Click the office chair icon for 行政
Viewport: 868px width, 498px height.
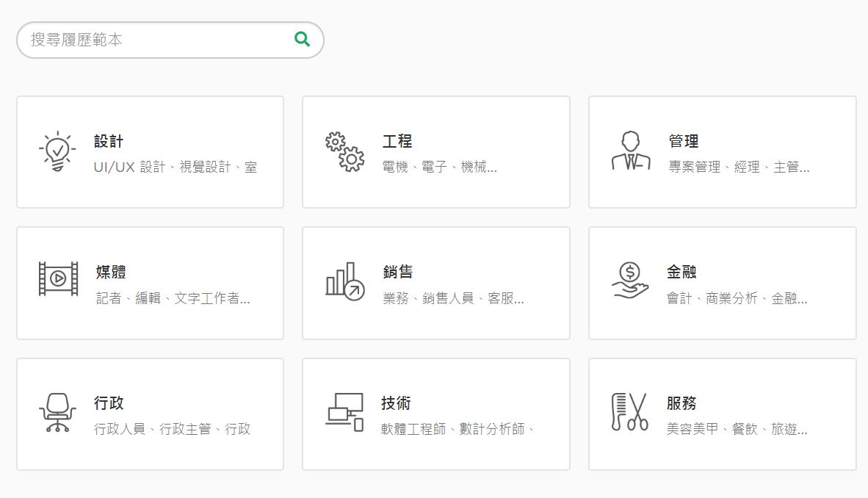(x=57, y=413)
